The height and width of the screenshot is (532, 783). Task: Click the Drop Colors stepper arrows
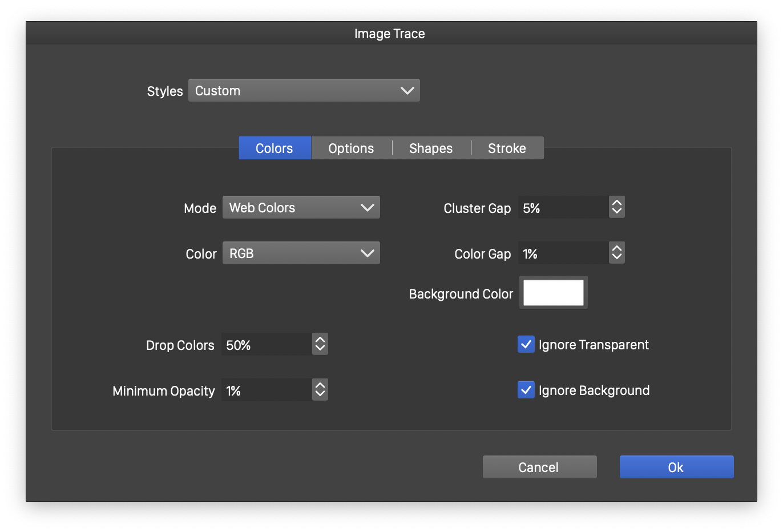[320, 345]
